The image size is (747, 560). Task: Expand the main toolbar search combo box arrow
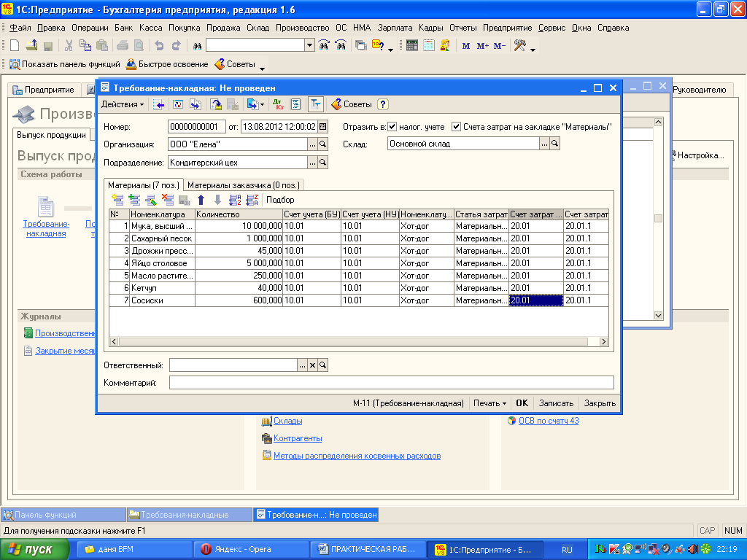309,45
